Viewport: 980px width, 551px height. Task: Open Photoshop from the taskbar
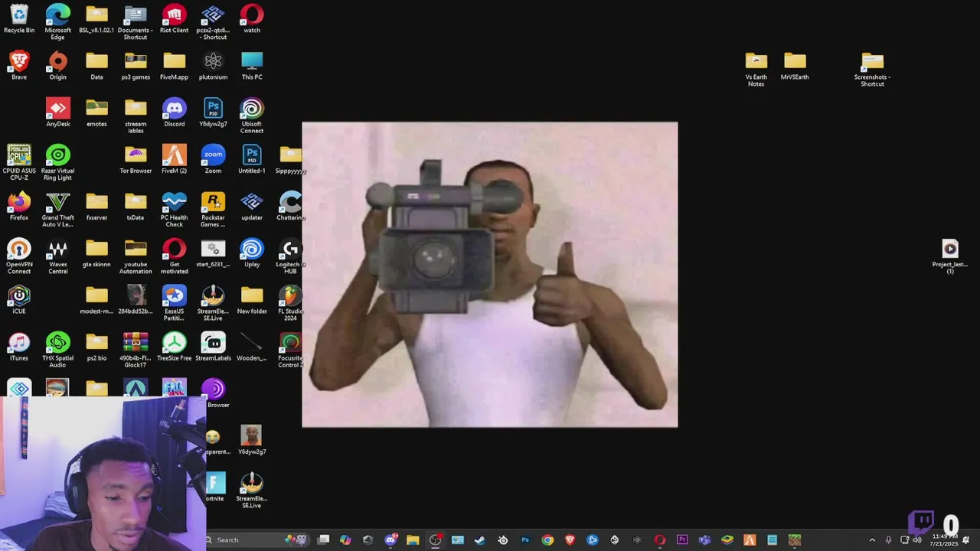pos(525,540)
